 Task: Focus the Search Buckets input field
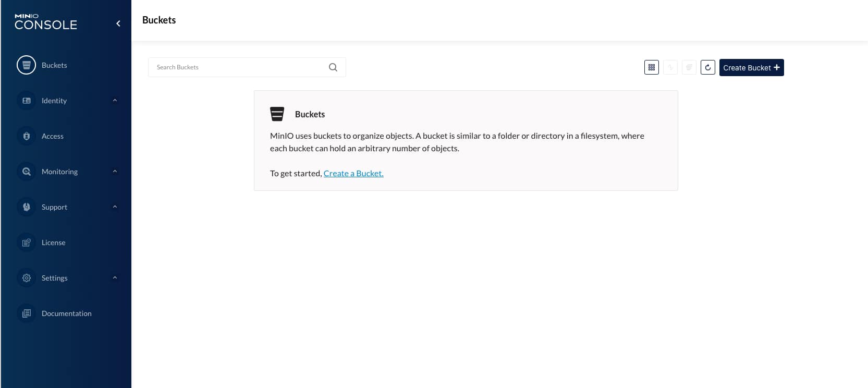pyautogui.click(x=240, y=67)
